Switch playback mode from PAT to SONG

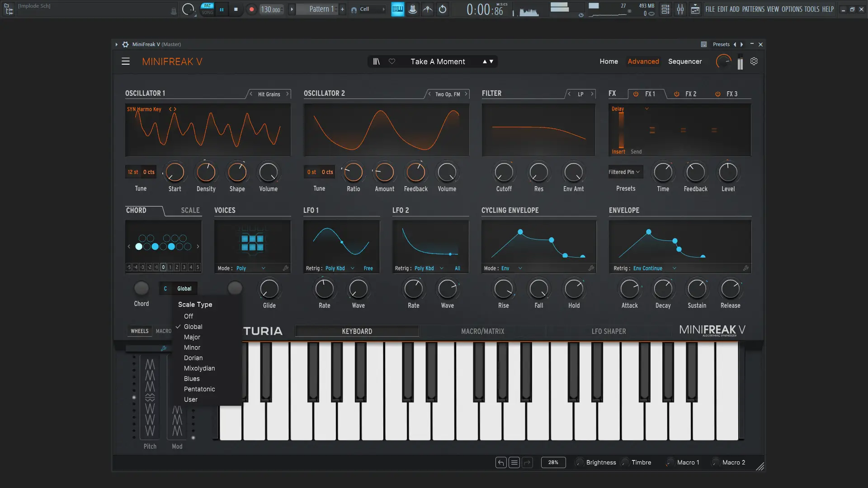click(208, 12)
